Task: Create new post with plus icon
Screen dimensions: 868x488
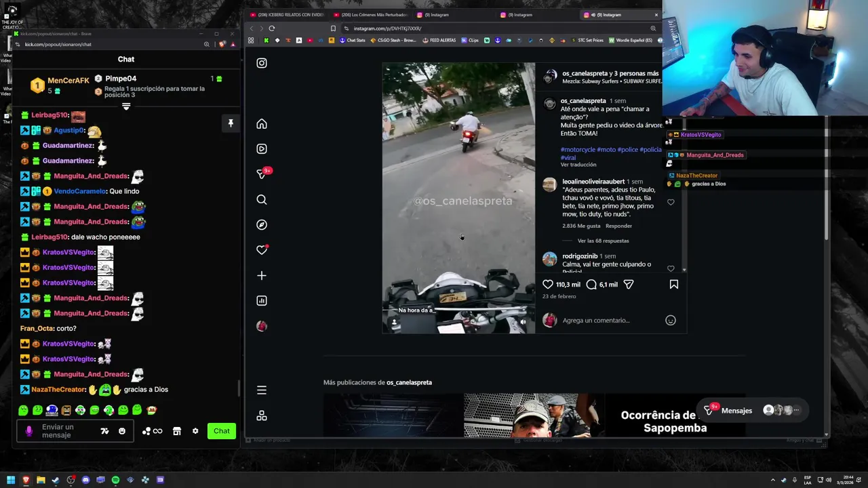Action: pos(262,275)
